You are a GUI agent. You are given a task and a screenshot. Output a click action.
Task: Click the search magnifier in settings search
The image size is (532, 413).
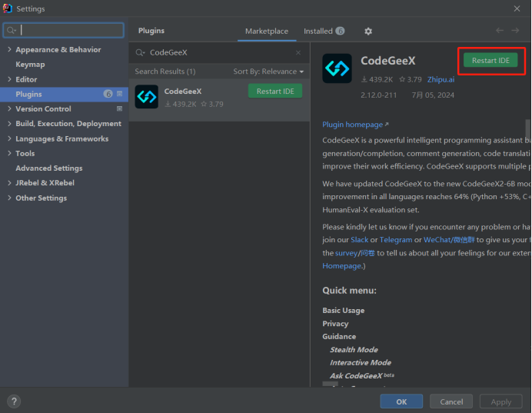(12, 30)
